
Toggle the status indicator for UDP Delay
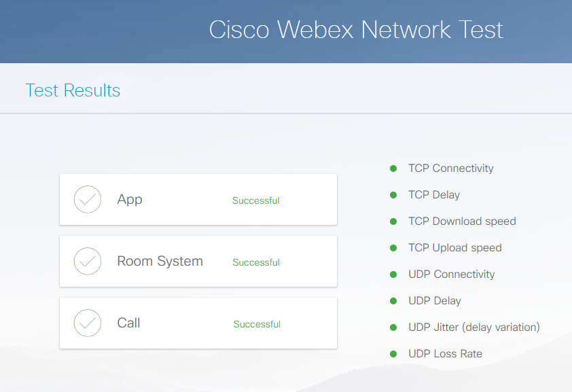click(393, 300)
